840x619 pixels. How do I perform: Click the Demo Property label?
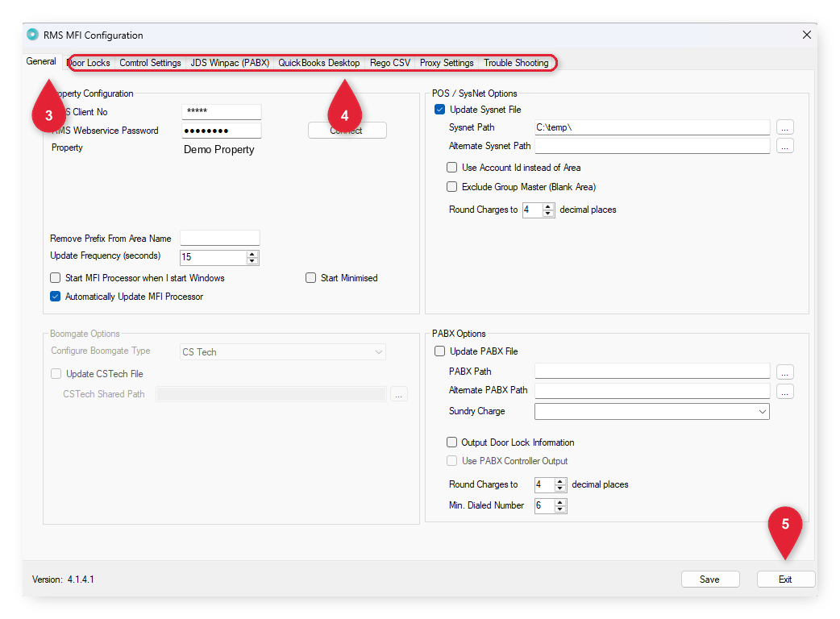219,149
